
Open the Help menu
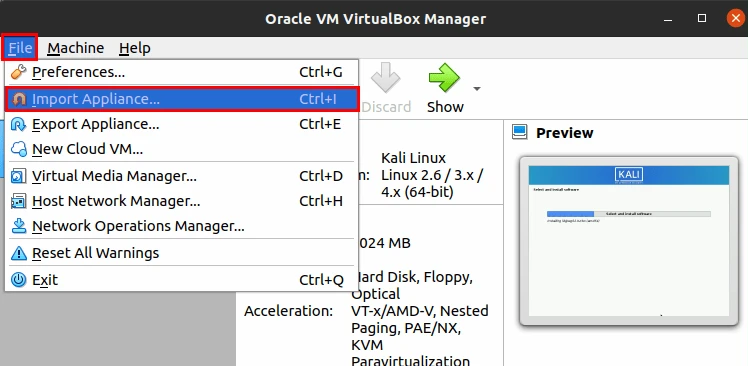135,48
